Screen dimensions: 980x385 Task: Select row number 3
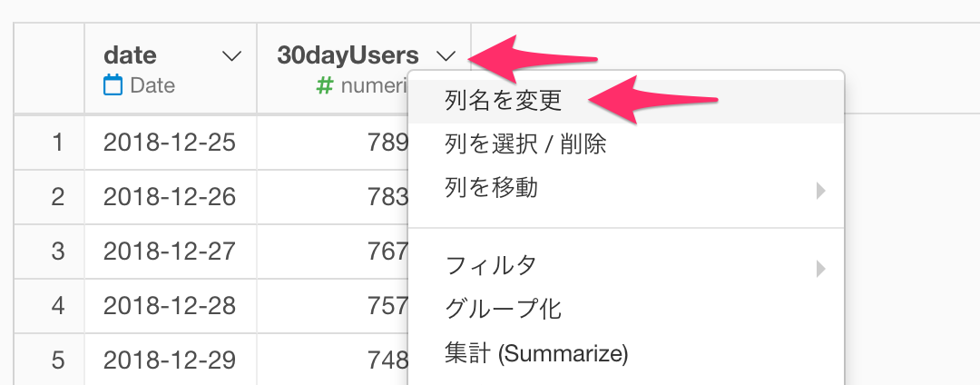coord(57,252)
